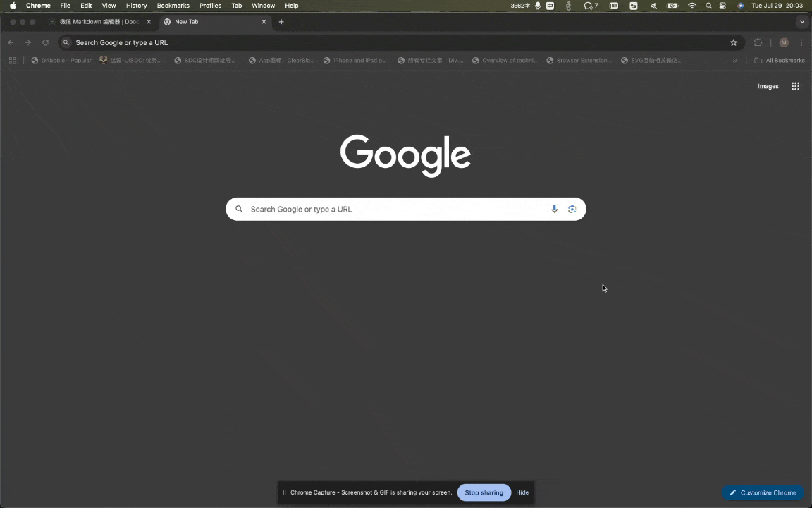Click the chat bubble icon showing 7
Image resolution: width=812 pixels, height=508 pixels.
591,5
